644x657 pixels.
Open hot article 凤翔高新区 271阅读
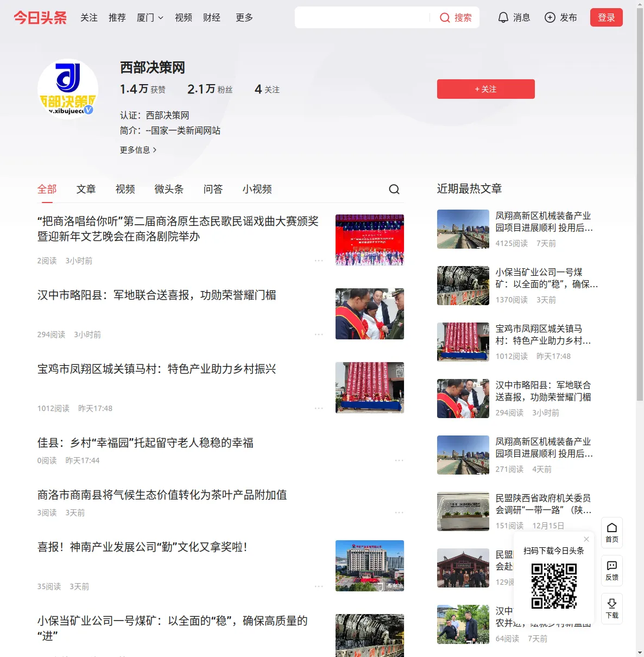(x=544, y=448)
